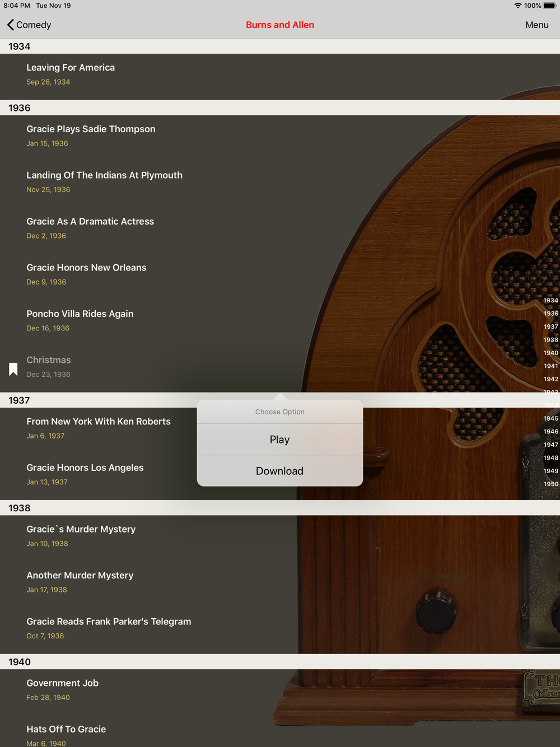Image resolution: width=560 pixels, height=747 pixels.
Task: Open the episode Leaving For America
Action: click(280, 77)
